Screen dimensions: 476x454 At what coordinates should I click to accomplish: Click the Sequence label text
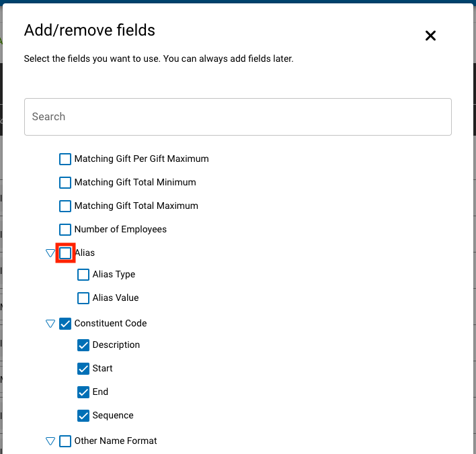point(113,416)
